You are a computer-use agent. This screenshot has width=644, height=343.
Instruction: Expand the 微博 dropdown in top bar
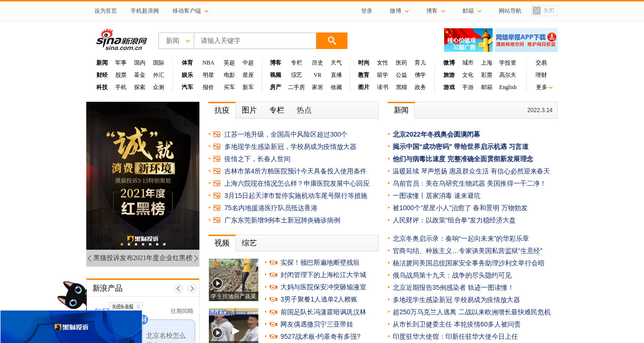[x=399, y=11]
